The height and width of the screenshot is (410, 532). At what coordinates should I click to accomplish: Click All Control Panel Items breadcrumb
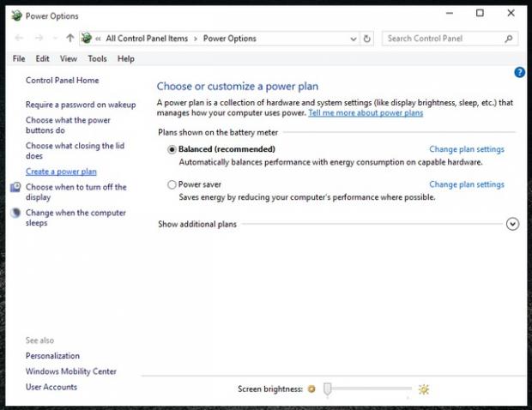tap(147, 39)
